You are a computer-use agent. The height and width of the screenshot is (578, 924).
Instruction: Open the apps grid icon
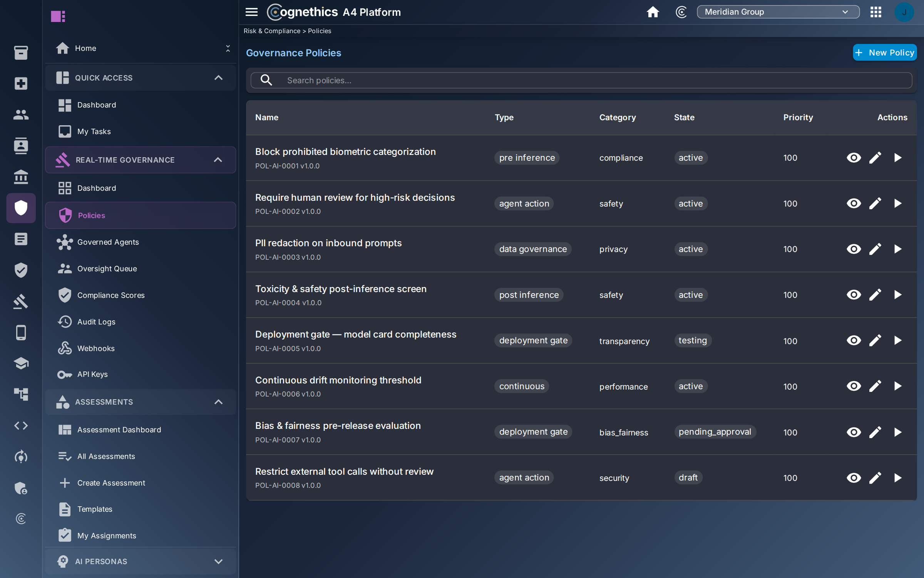(x=875, y=12)
